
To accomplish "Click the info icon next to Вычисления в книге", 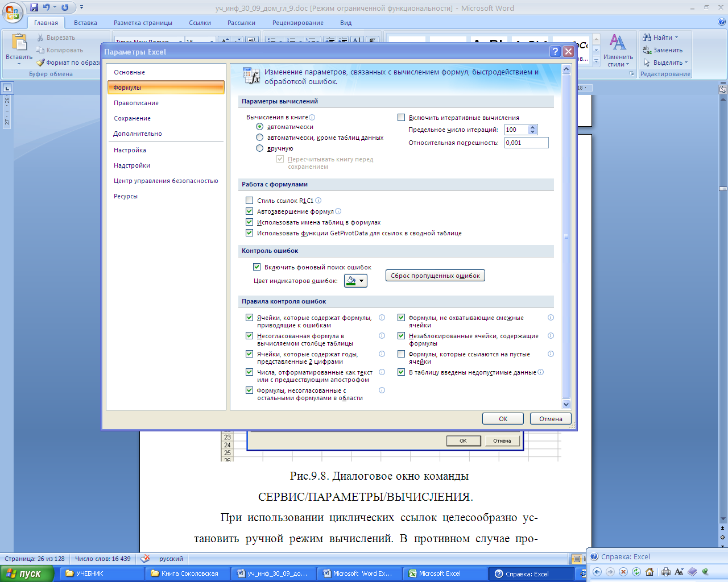I will click(x=312, y=117).
